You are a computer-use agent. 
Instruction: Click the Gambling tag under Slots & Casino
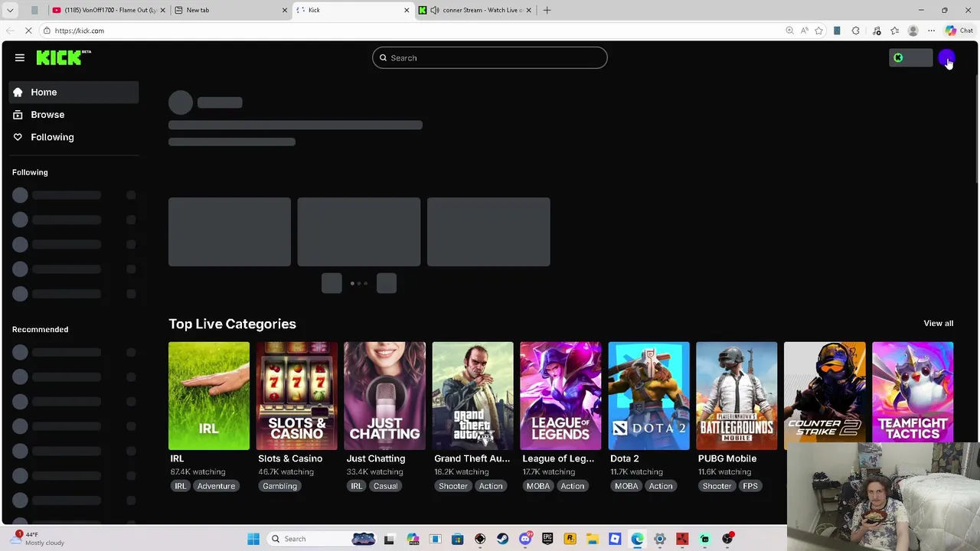coord(279,486)
